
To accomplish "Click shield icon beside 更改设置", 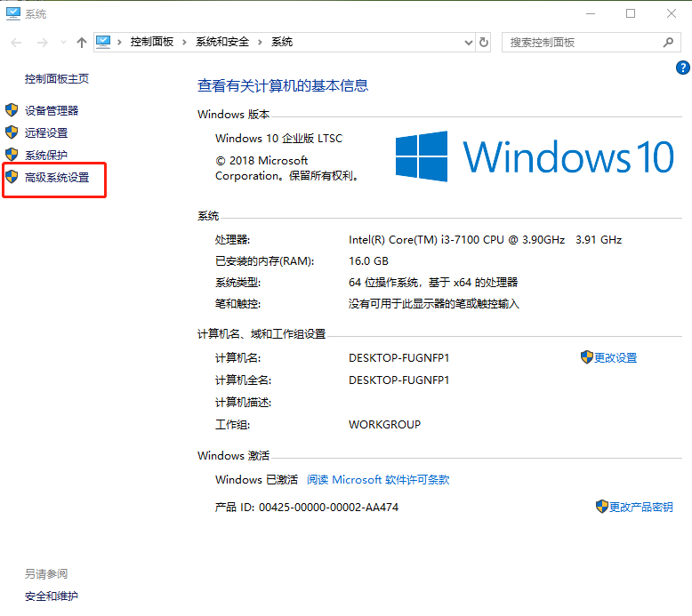I will [x=586, y=357].
